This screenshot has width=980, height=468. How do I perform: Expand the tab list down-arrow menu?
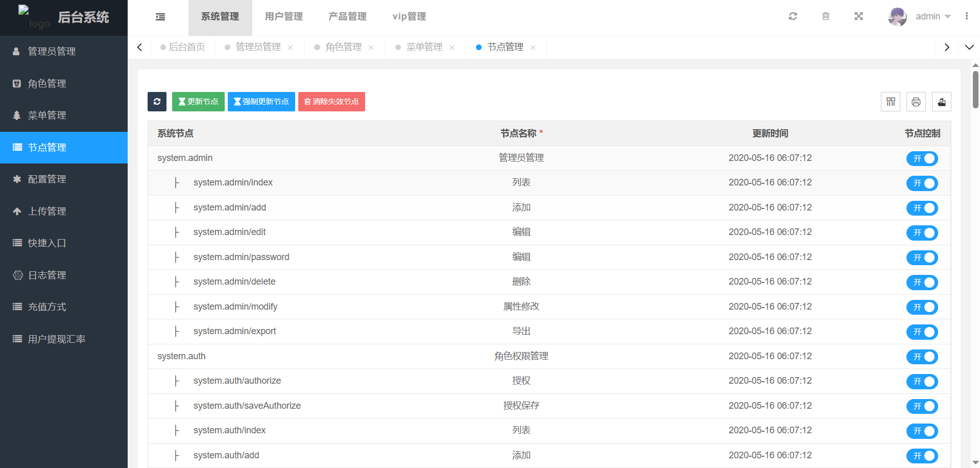coord(969,47)
